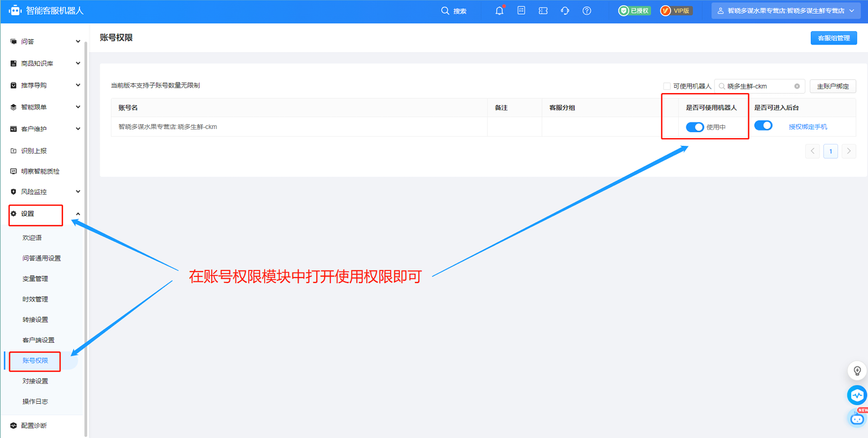
Task: Expand the 推荐导购 menu chevron
Action: click(x=78, y=85)
